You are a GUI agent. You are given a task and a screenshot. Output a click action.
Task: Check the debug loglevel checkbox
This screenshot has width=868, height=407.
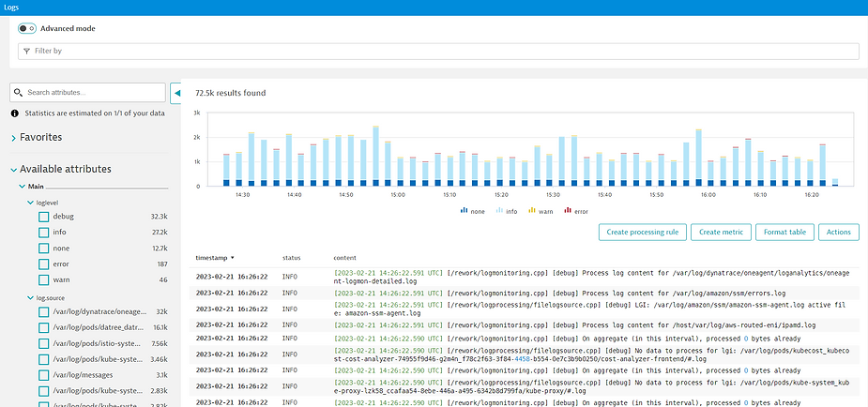44,217
